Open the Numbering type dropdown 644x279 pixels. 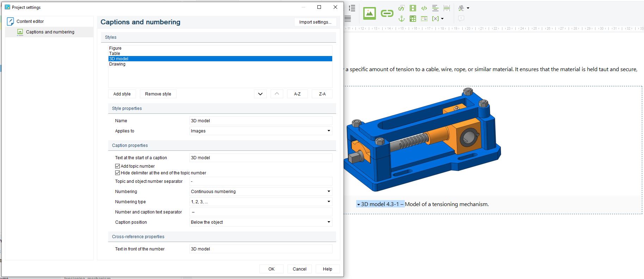click(261, 201)
